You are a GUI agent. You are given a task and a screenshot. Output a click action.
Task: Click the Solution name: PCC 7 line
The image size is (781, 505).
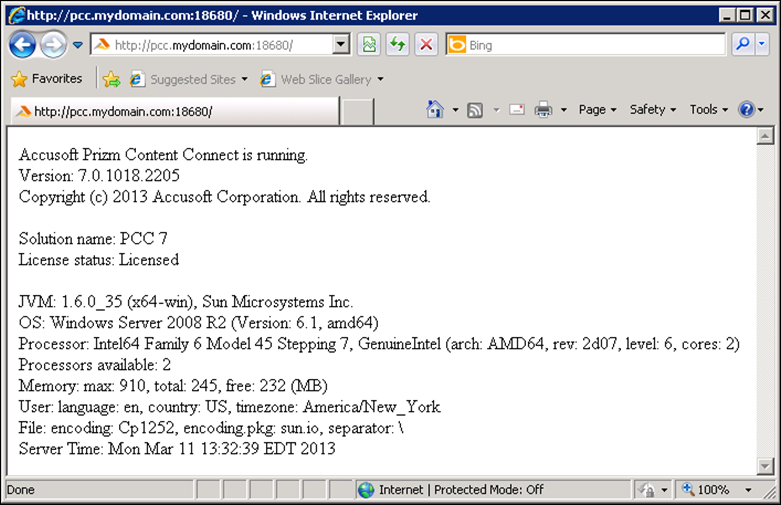pyautogui.click(x=93, y=239)
